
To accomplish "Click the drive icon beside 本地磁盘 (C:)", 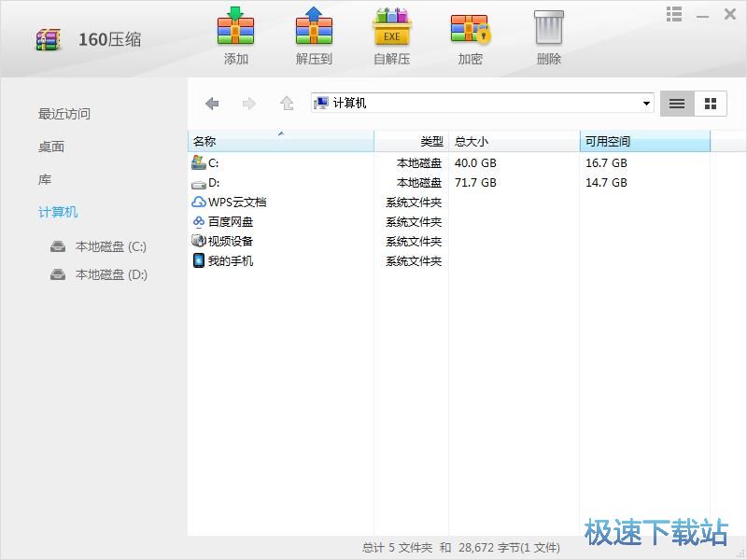I will tap(58, 246).
